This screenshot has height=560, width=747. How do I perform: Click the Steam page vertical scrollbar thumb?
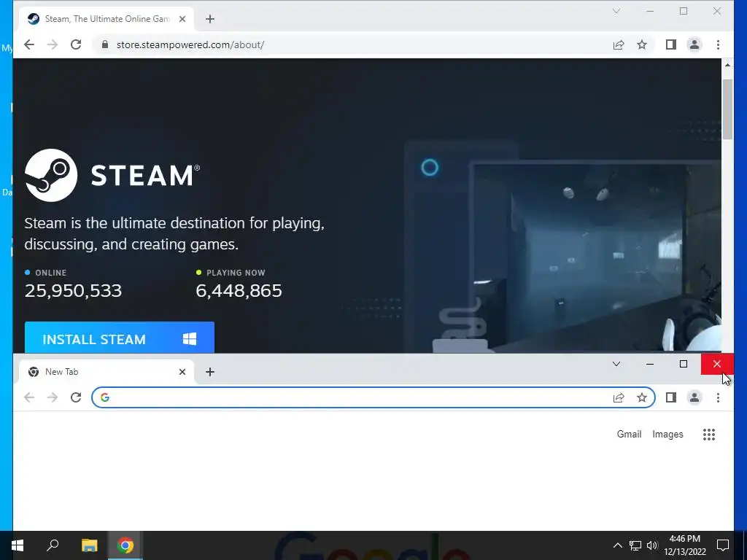click(727, 109)
